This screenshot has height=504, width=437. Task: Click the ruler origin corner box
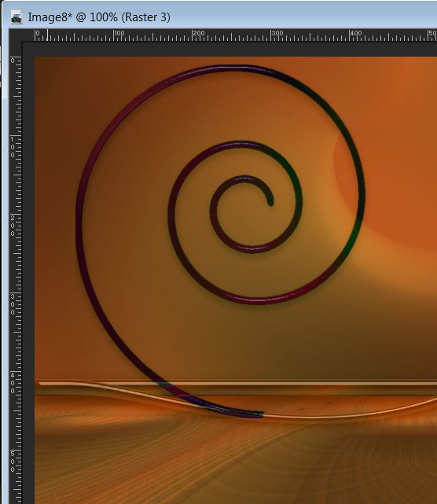(x=15, y=35)
